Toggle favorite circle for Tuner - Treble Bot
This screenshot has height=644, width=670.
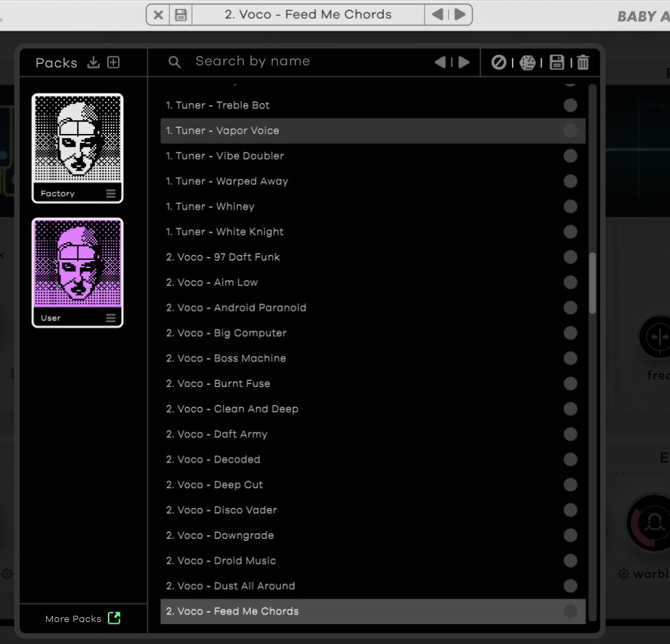[570, 105]
